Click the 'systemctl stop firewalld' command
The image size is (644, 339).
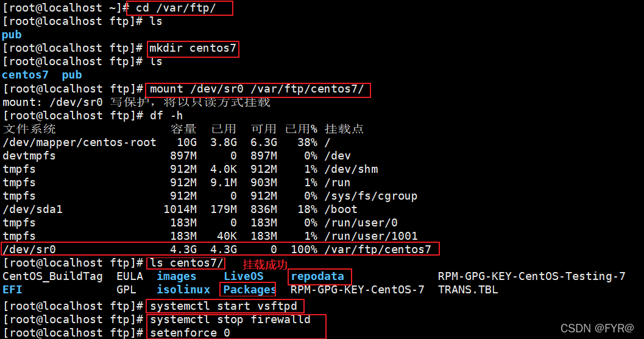pos(230,320)
